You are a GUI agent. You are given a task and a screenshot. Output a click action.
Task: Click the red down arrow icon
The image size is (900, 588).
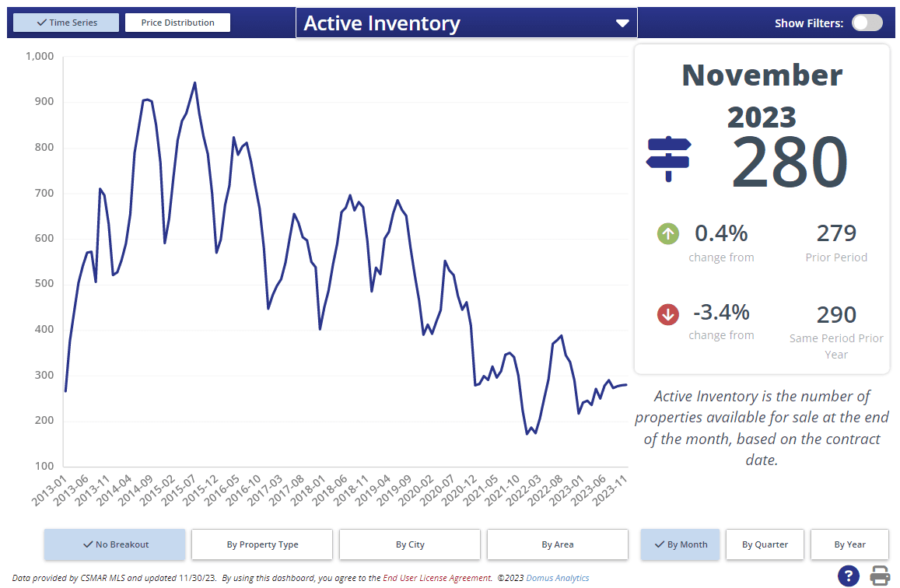(x=668, y=314)
